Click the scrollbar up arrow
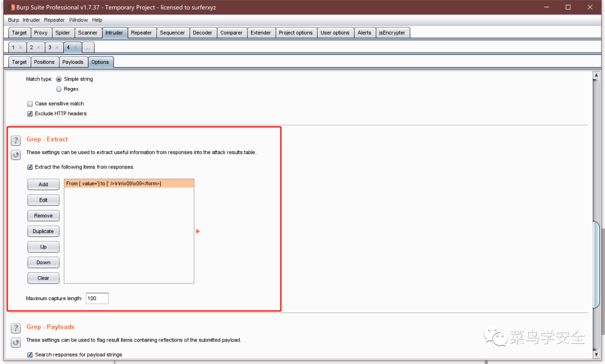 (596, 75)
